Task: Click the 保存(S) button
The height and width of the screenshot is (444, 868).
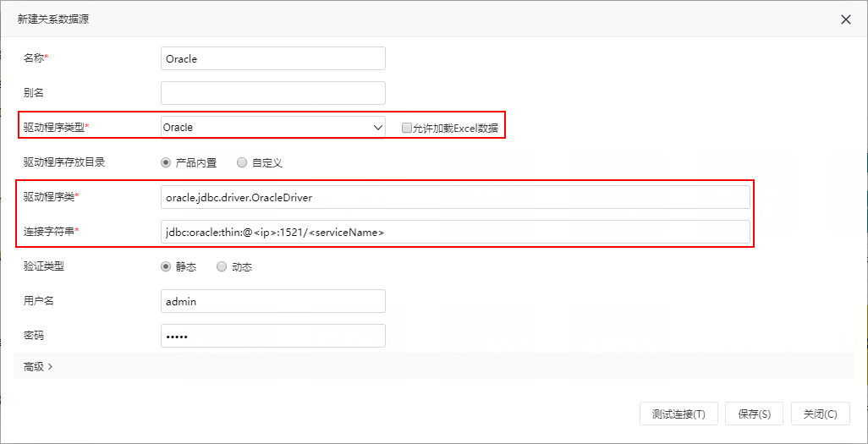Action: pyautogui.click(x=754, y=414)
